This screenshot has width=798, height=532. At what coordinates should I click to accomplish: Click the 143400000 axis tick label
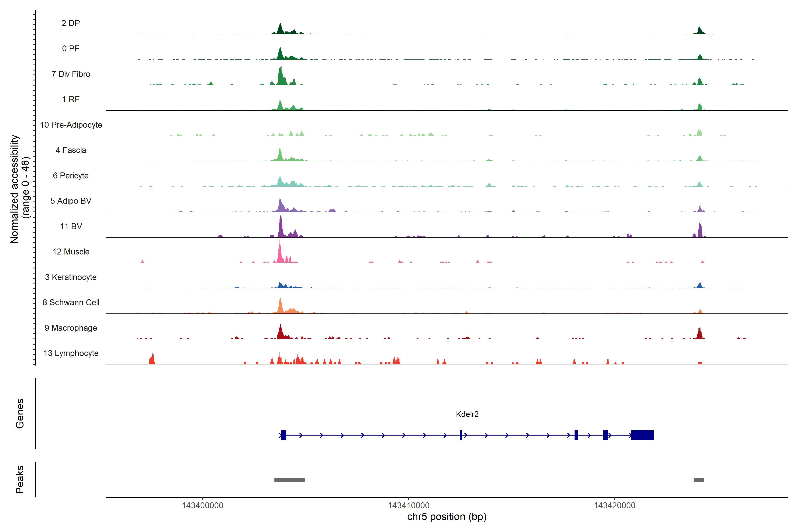pos(203,505)
